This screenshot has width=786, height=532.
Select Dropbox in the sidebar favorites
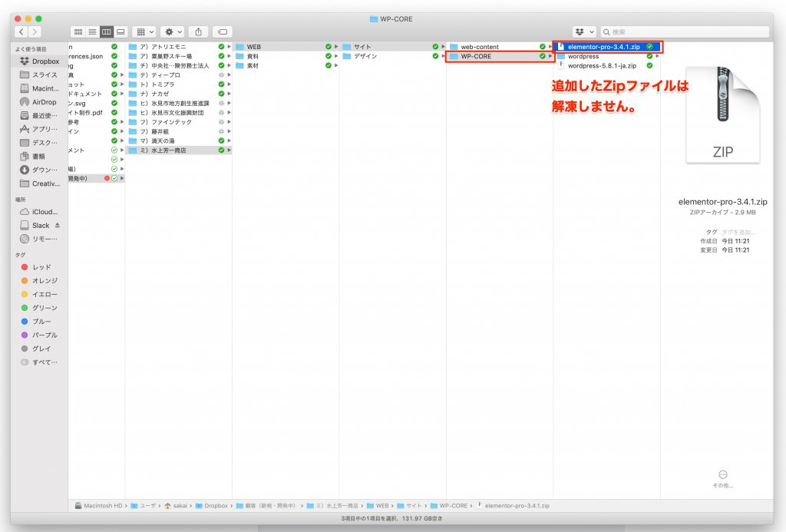45,61
